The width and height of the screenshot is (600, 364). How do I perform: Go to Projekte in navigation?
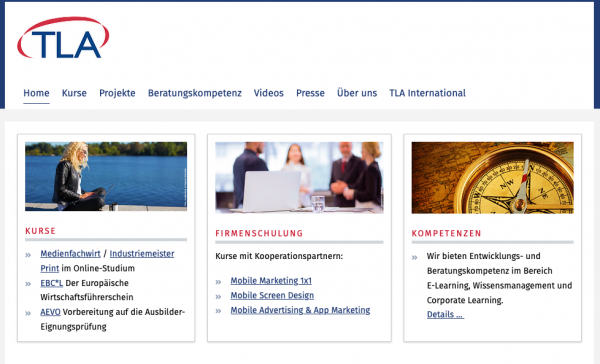click(x=117, y=93)
